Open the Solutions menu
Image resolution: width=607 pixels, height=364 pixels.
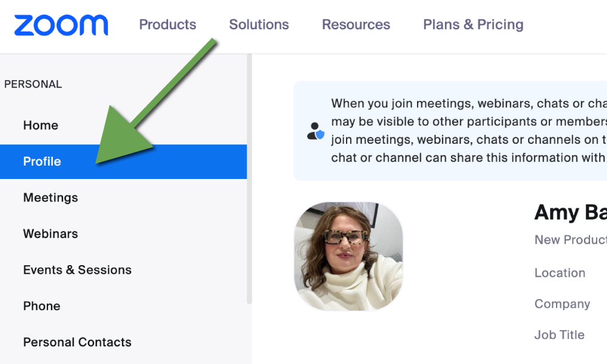click(259, 24)
